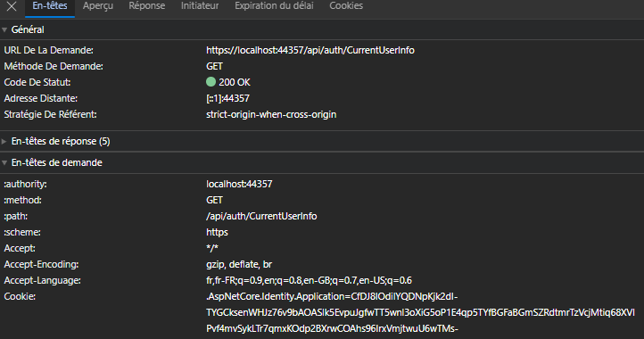This screenshot has width=644, height=339.
Task: Collapse the Général section
Action: pyautogui.click(x=4, y=29)
